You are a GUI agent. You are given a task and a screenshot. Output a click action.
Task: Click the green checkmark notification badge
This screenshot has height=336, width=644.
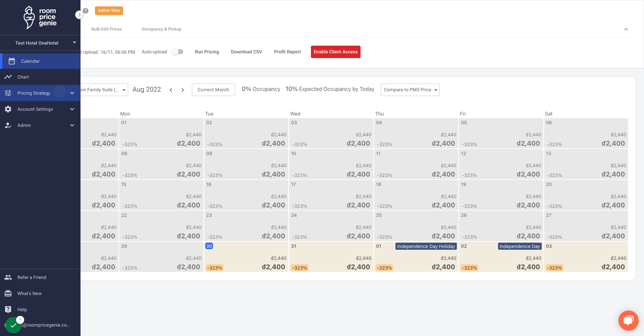[x=13, y=325]
